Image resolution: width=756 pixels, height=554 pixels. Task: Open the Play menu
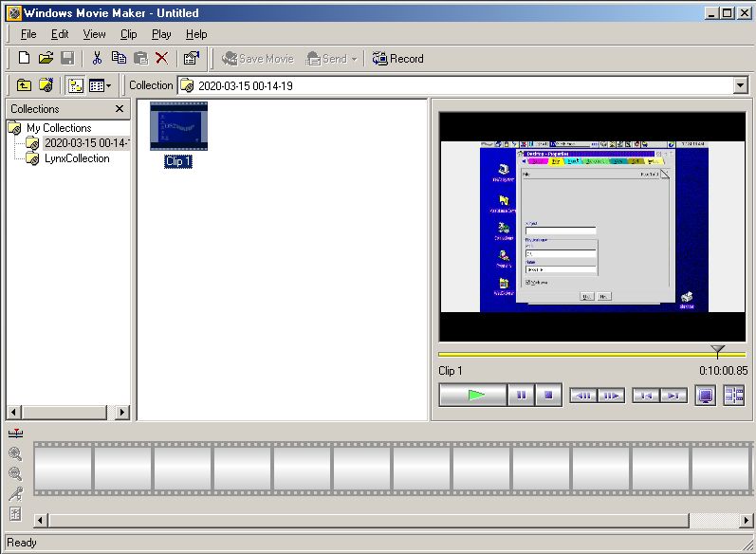(x=161, y=34)
